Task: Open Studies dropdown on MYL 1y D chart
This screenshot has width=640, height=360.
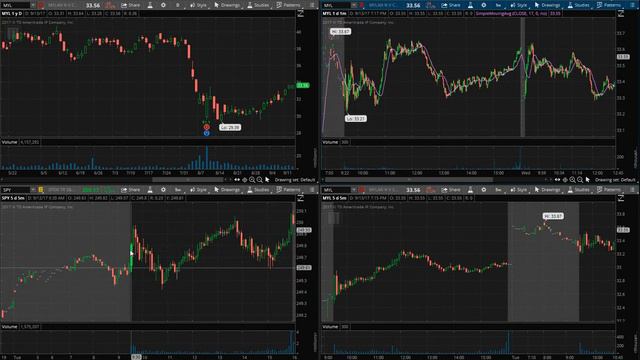Action: point(258,5)
